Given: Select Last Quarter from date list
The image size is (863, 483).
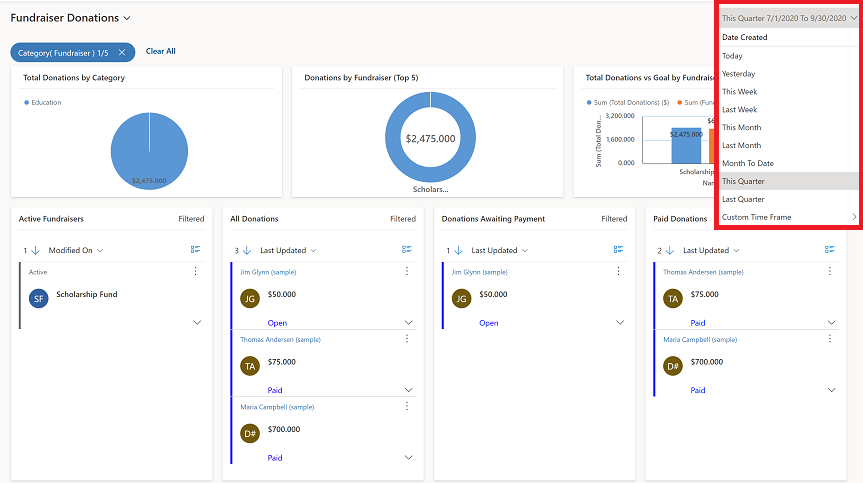Looking at the screenshot, I should pos(743,199).
